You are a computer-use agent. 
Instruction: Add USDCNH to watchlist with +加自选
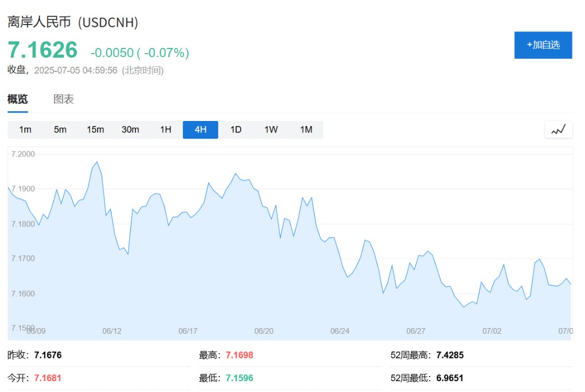tap(543, 45)
